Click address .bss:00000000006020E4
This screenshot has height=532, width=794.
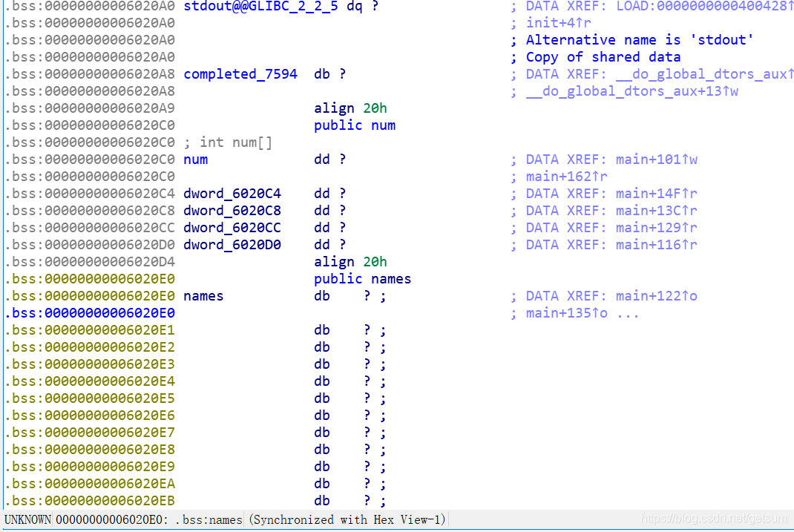(x=90, y=381)
